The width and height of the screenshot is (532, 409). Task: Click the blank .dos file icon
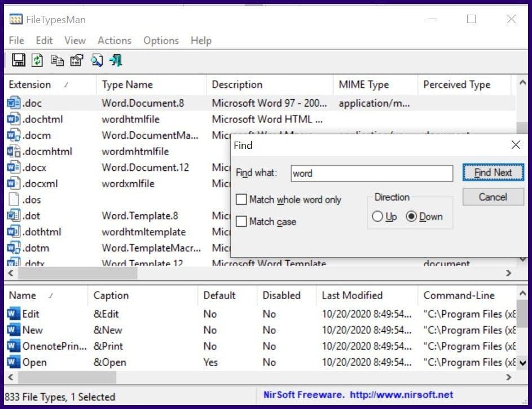[x=14, y=199]
